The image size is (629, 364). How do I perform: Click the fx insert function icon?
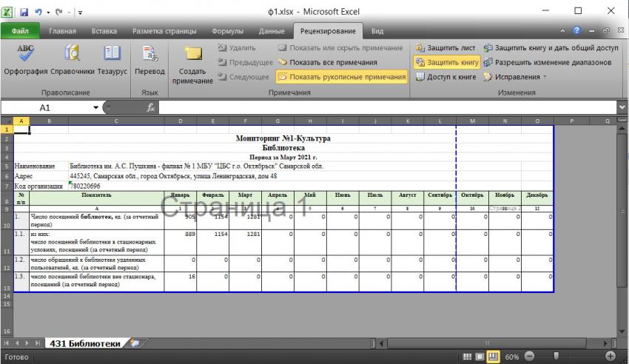(151, 107)
